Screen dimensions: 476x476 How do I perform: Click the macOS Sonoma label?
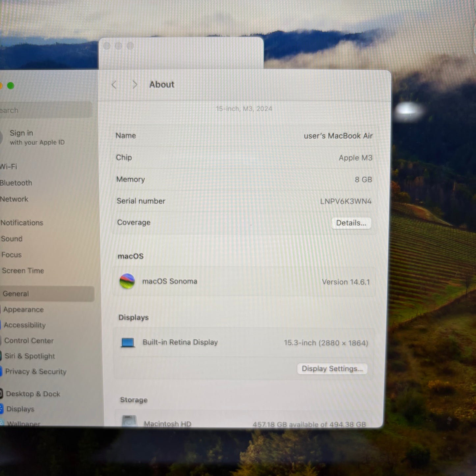(170, 281)
